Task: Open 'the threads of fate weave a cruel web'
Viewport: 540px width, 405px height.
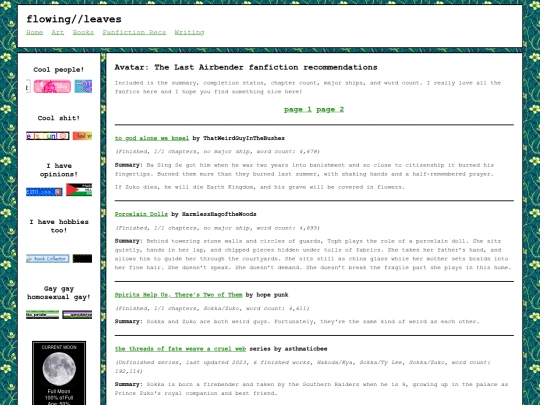Action: point(180,349)
